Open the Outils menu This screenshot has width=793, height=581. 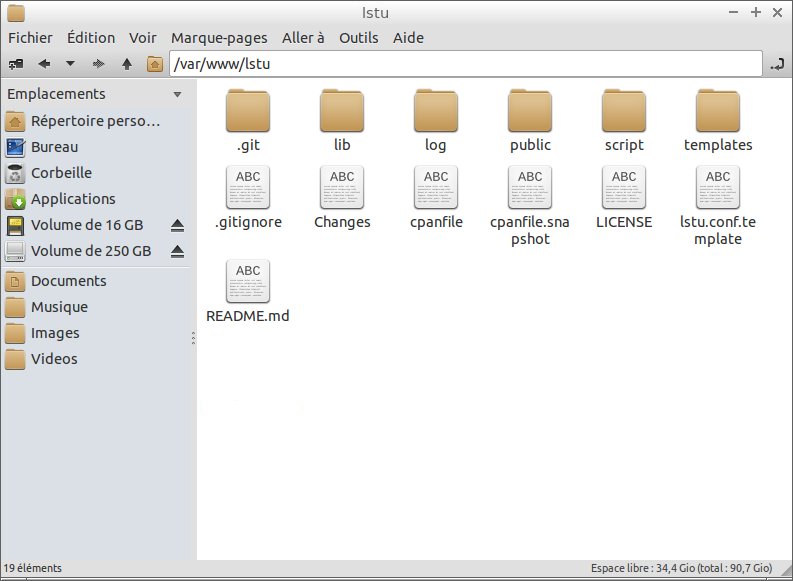(x=359, y=38)
